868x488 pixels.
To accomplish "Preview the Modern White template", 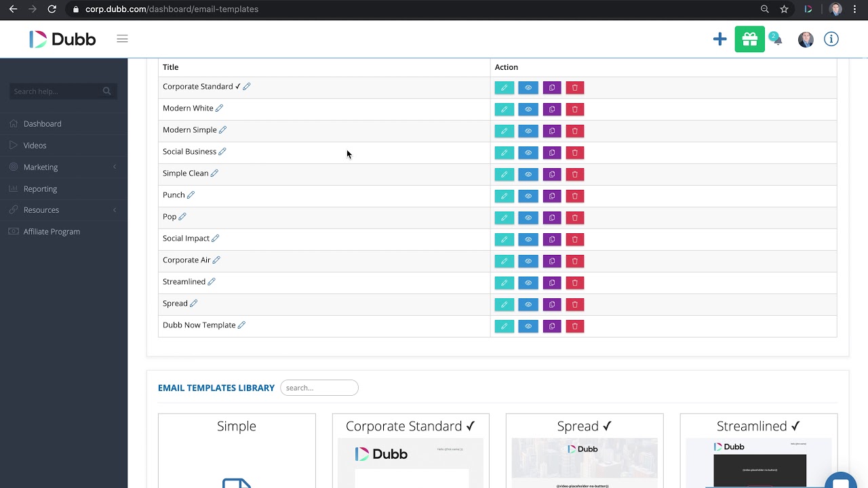I will (x=528, y=109).
